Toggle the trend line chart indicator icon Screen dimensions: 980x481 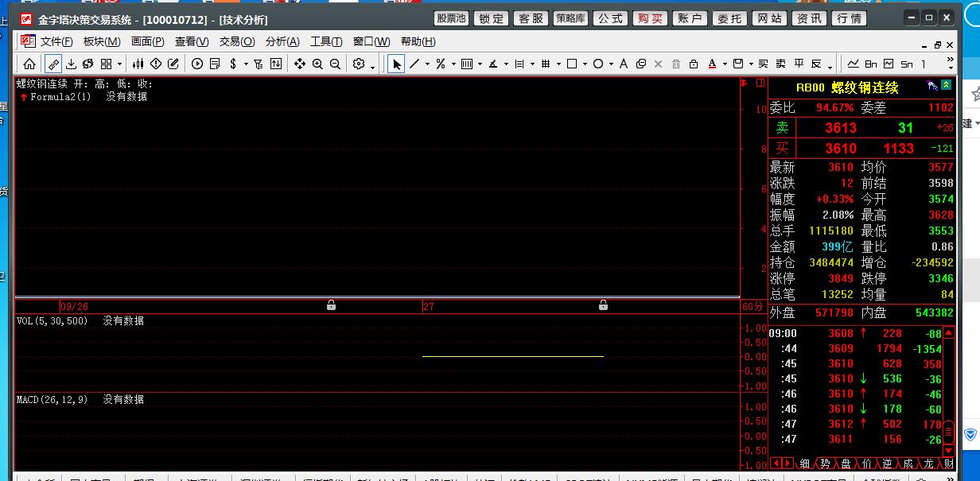click(854, 64)
